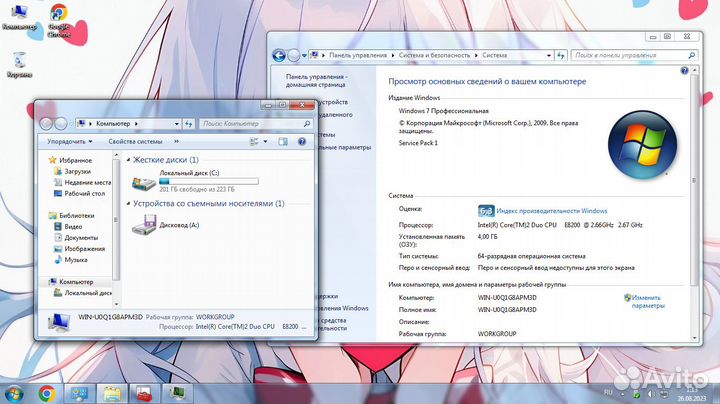Image resolution: width=720 pixels, height=404 pixels.
Task: Open the red toolbox taskbar item
Action: [145, 394]
